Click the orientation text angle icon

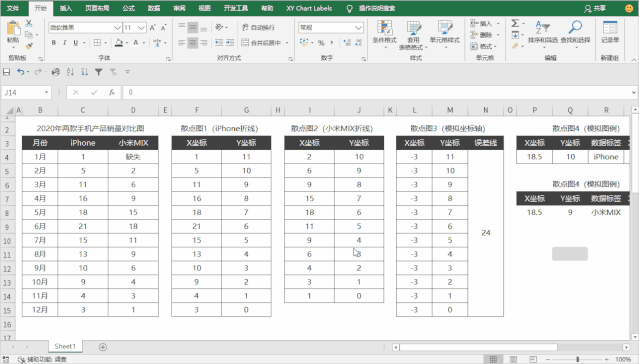[x=219, y=27]
